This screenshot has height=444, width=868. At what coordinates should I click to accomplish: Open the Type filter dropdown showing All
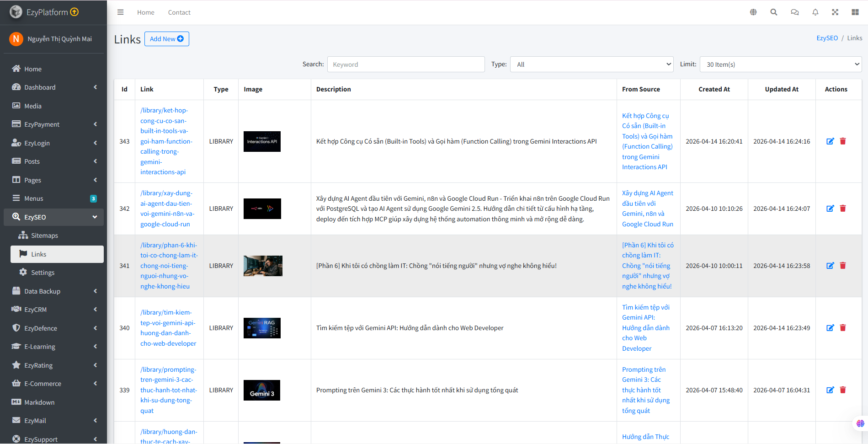coord(591,64)
